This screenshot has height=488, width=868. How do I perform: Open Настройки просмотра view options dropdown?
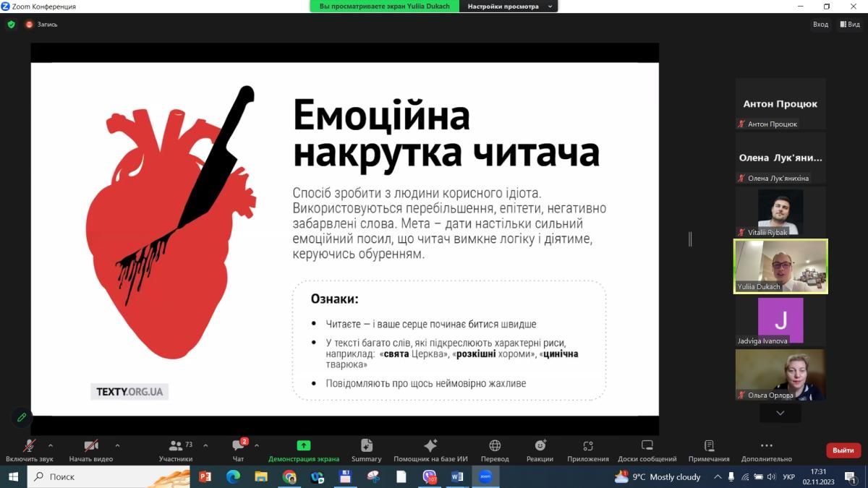[x=510, y=7]
